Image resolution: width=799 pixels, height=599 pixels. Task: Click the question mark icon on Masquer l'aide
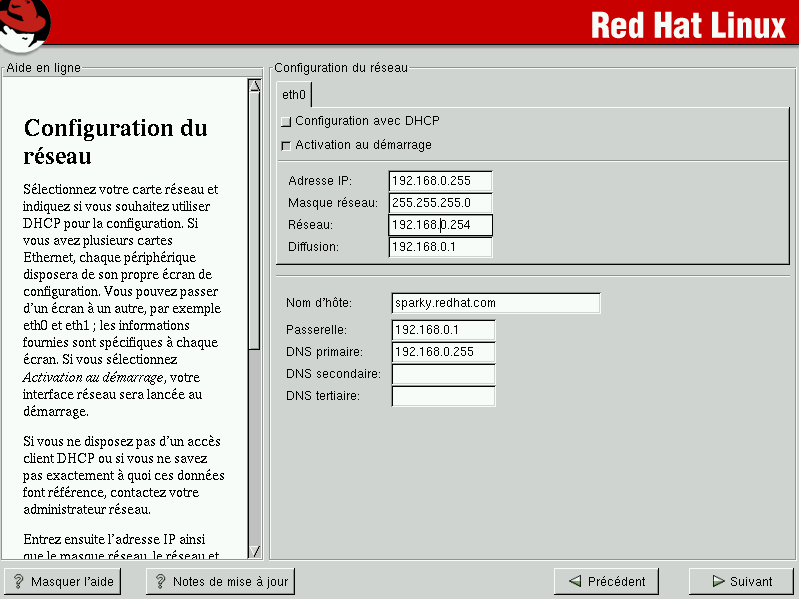(x=18, y=581)
